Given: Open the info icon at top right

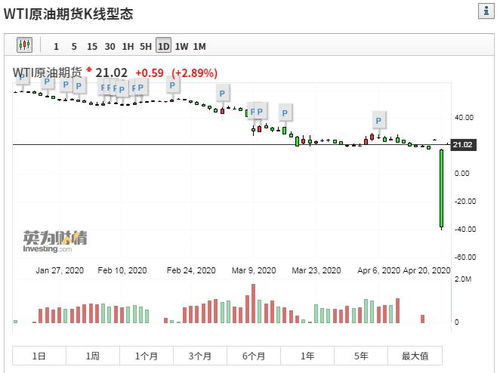Looking at the screenshot, I should pos(486,11).
